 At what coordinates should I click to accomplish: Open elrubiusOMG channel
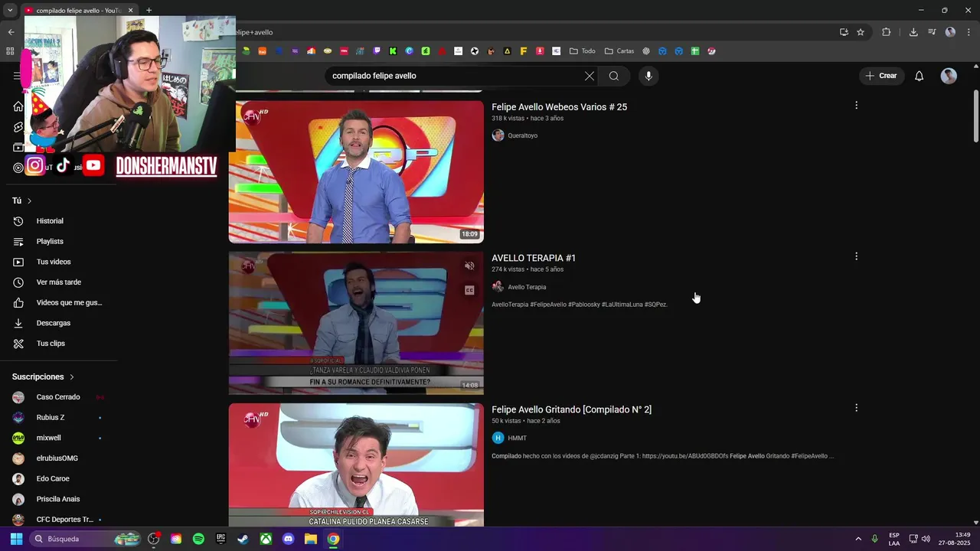(58, 458)
